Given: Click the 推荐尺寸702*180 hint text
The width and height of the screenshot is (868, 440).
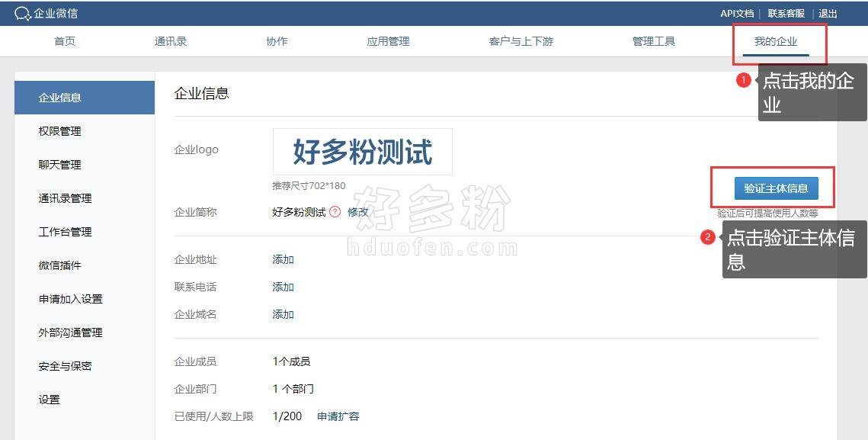Looking at the screenshot, I should tap(309, 185).
